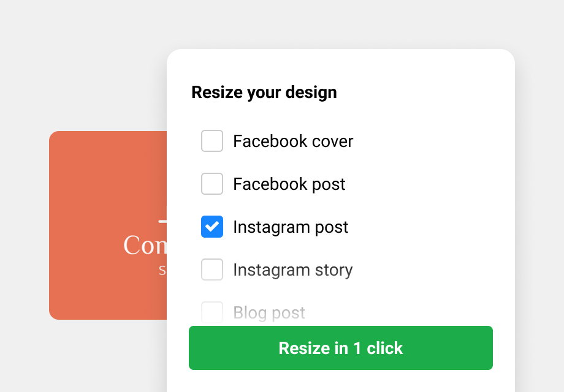The width and height of the screenshot is (564, 392).
Task: Click the white serif title on the design
Action: pyautogui.click(x=145, y=246)
